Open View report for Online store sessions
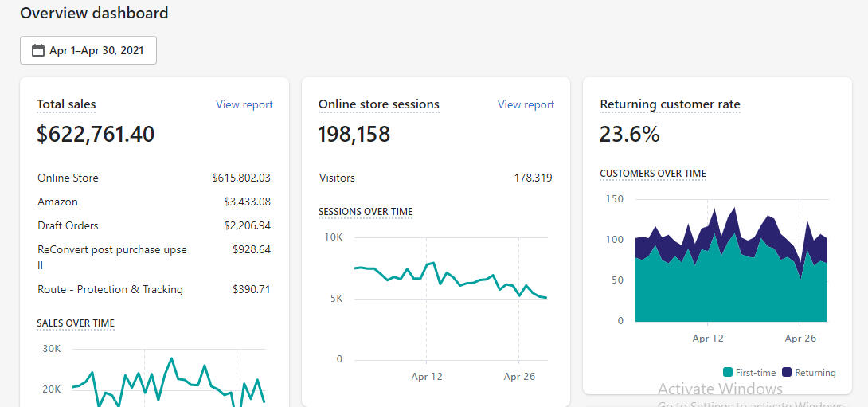This screenshot has width=868, height=407. tap(526, 104)
